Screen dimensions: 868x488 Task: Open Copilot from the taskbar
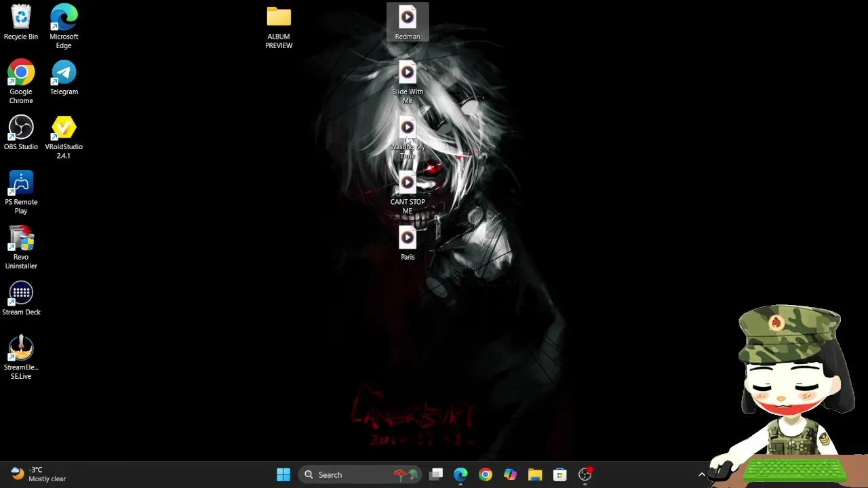pyautogui.click(x=510, y=474)
